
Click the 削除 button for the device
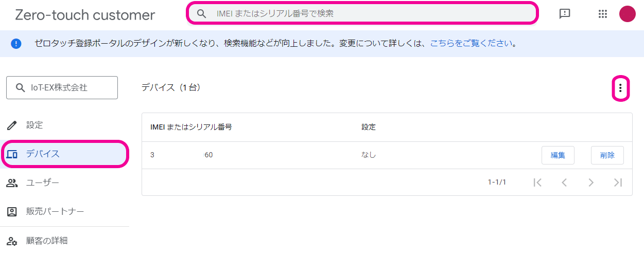pos(607,155)
